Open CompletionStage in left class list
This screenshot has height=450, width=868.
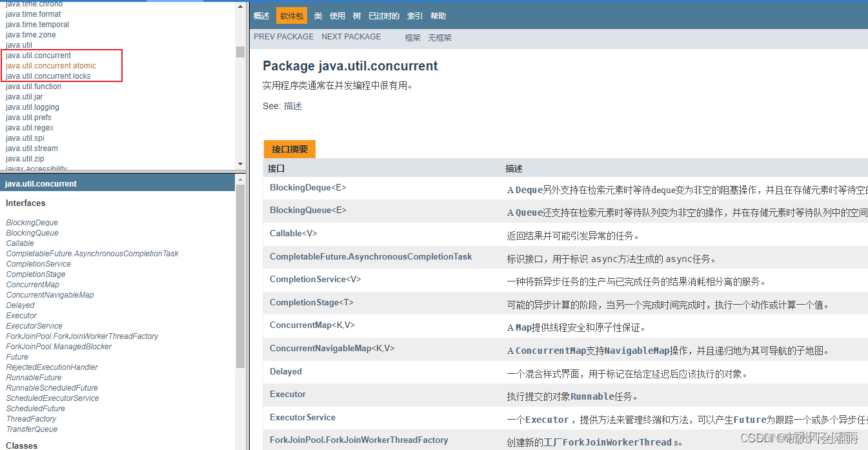pyautogui.click(x=35, y=274)
